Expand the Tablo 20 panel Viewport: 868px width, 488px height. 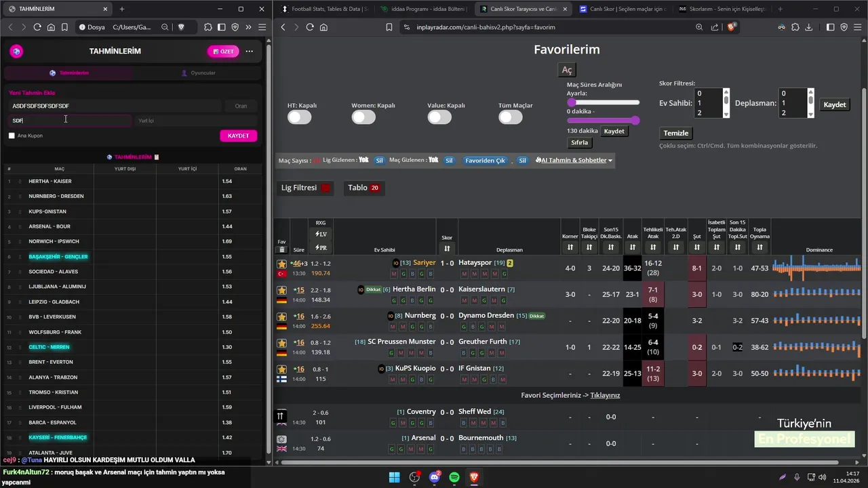click(x=363, y=188)
